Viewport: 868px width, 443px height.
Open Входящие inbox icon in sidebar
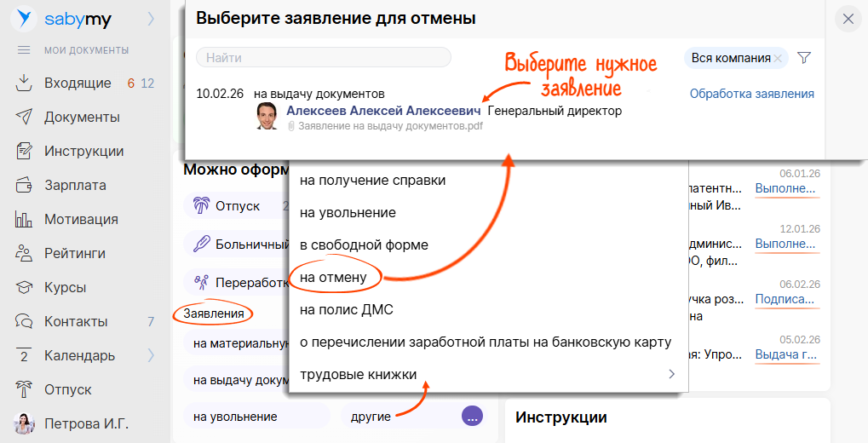click(24, 83)
